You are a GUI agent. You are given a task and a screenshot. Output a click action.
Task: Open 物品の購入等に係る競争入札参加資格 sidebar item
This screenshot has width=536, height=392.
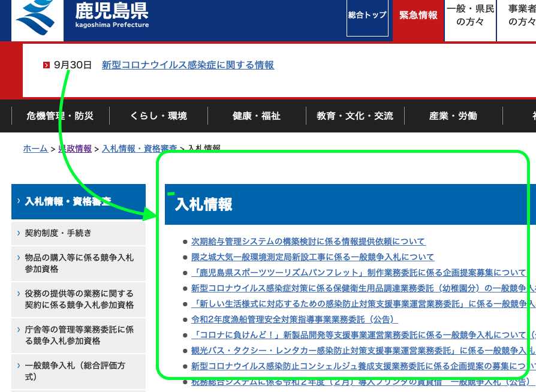pyautogui.click(x=79, y=263)
